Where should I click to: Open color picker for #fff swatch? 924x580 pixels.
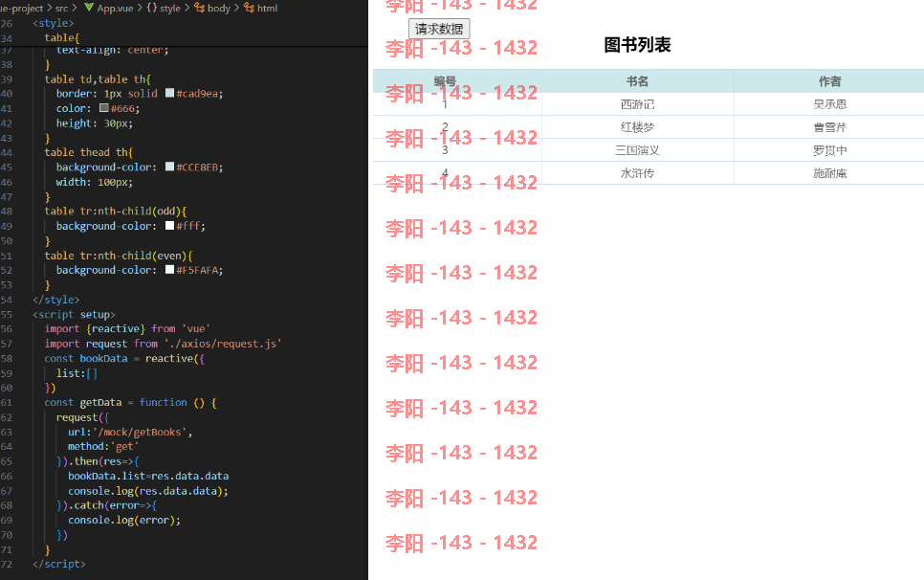(169, 226)
